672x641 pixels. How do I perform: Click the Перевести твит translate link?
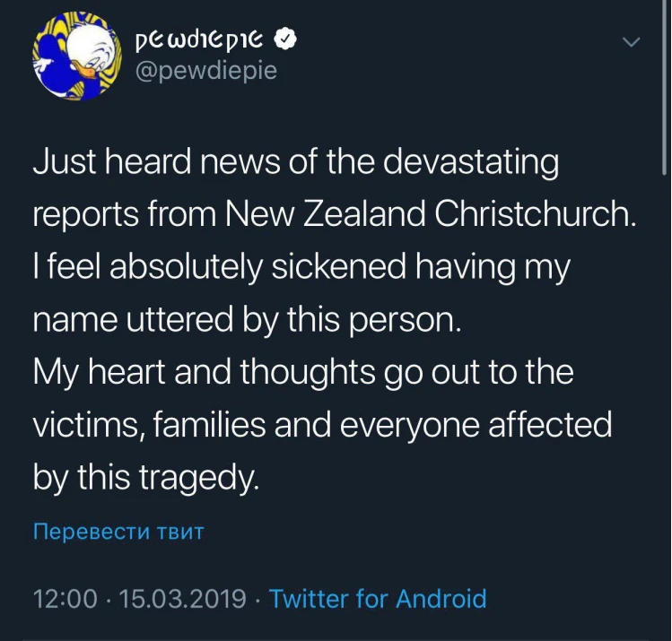tap(118, 532)
